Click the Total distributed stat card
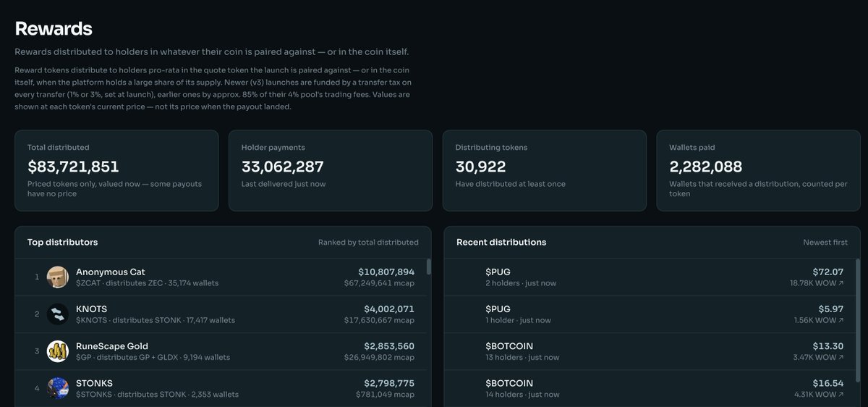 pos(116,171)
